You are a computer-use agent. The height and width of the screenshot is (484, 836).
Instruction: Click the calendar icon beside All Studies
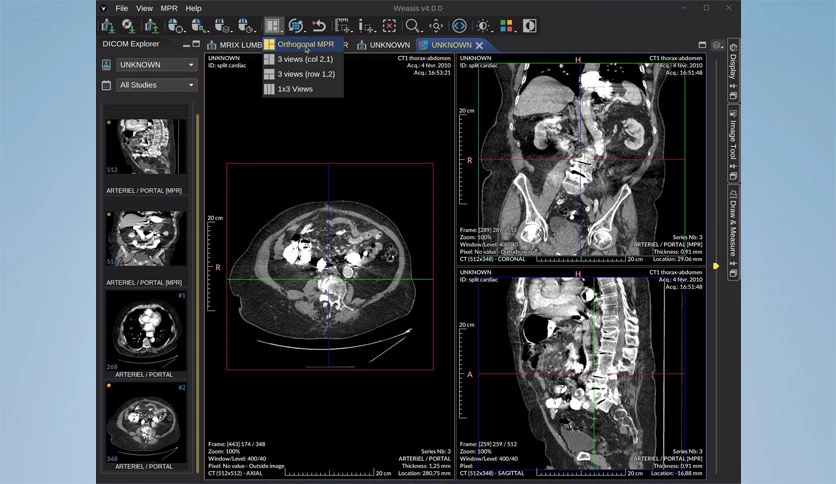[107, 85]
